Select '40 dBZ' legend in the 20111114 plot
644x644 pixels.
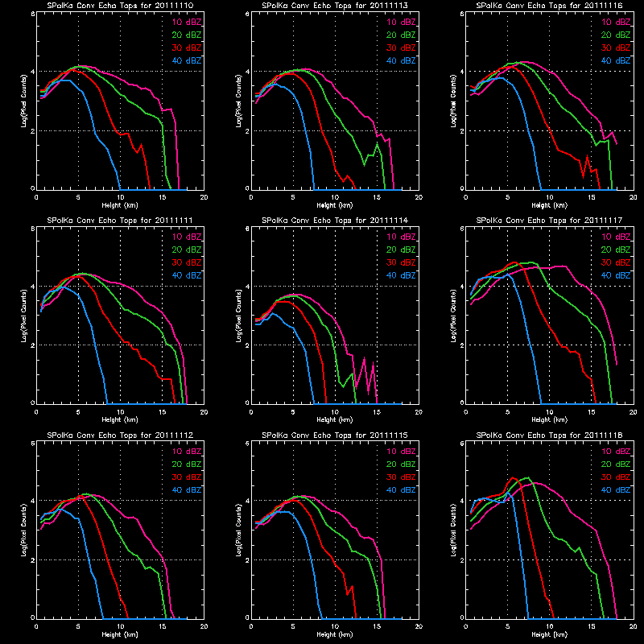pyautogui.click(x=401, y=275)
